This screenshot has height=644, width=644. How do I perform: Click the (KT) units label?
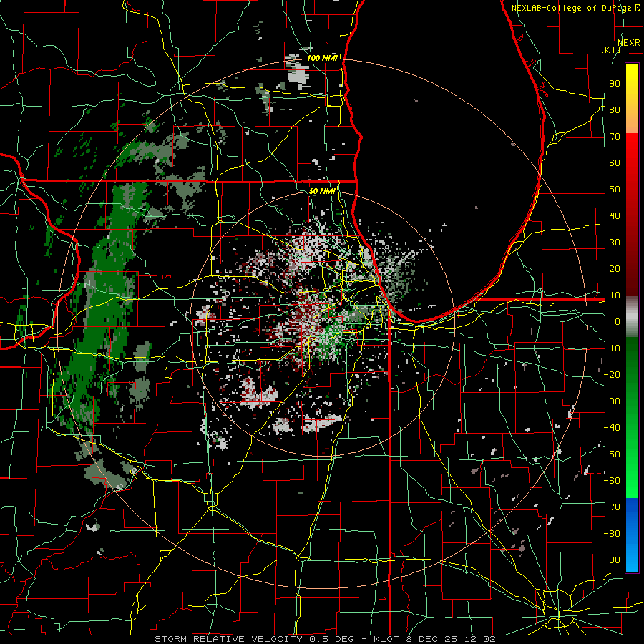[611, 49]
